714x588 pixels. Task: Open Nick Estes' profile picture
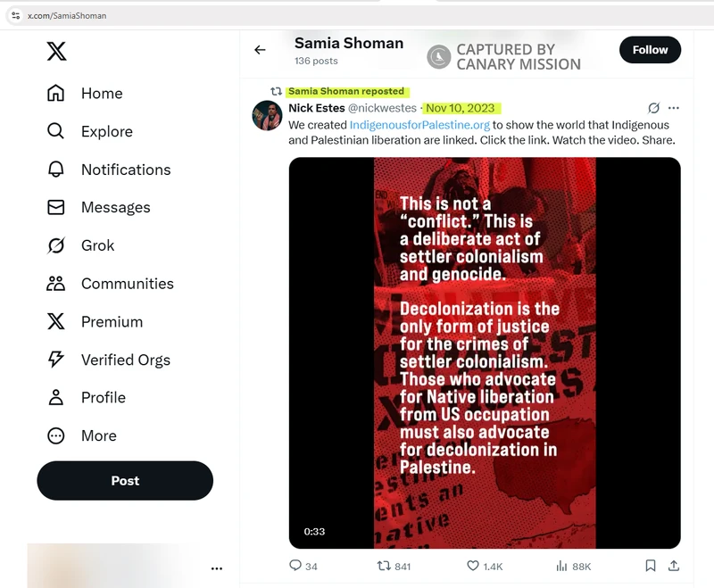click(x=267, y=116)
